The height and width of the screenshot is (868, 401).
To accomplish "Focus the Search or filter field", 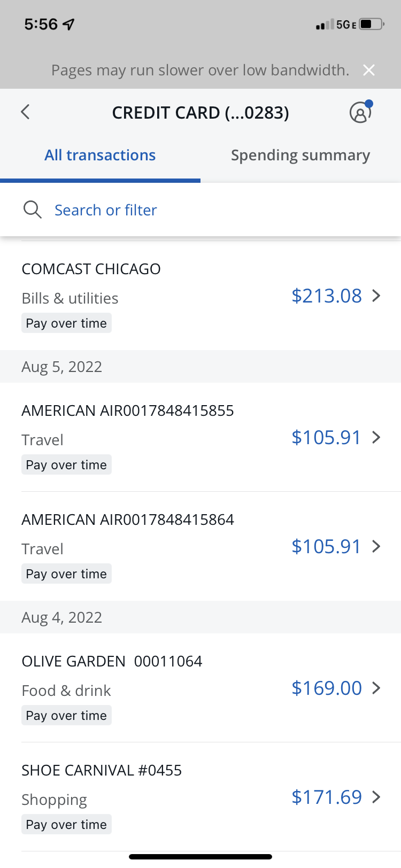I will click(106, 210).
